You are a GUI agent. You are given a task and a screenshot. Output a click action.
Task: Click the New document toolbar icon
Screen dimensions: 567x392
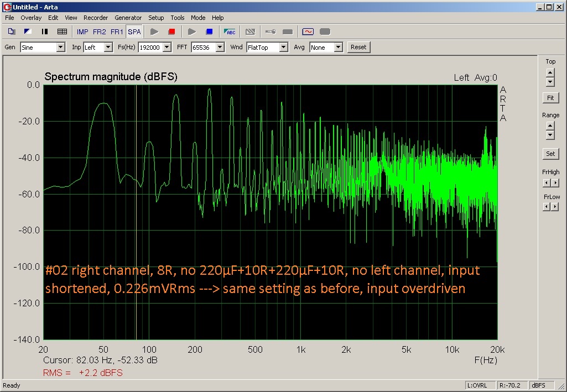pyautogui.click(x=11, y=32)
